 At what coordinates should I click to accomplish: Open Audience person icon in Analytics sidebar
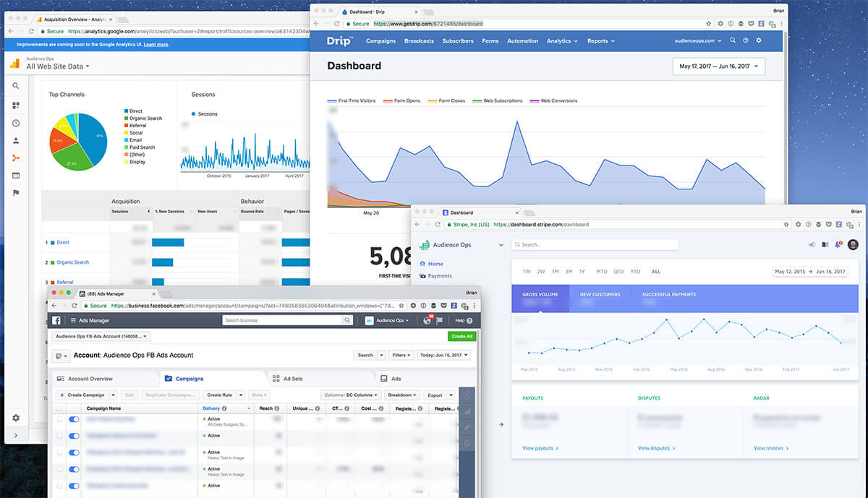click(x=16, y=140)
